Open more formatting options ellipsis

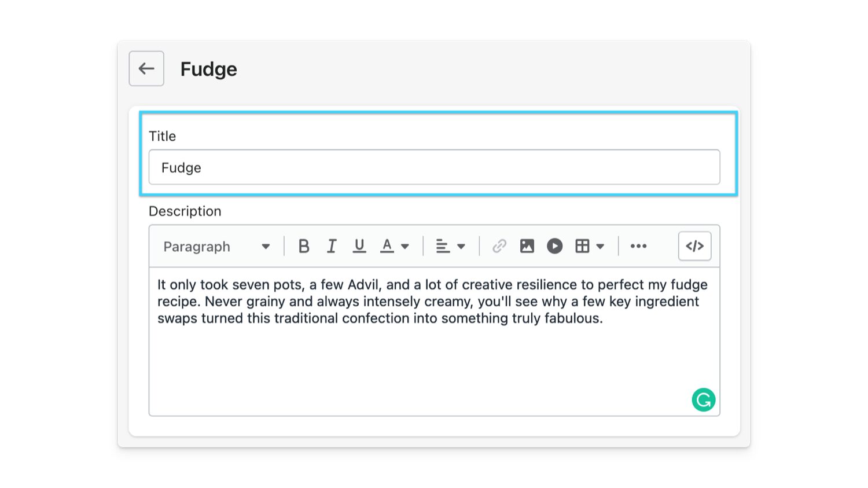click(x=639, y=246)
